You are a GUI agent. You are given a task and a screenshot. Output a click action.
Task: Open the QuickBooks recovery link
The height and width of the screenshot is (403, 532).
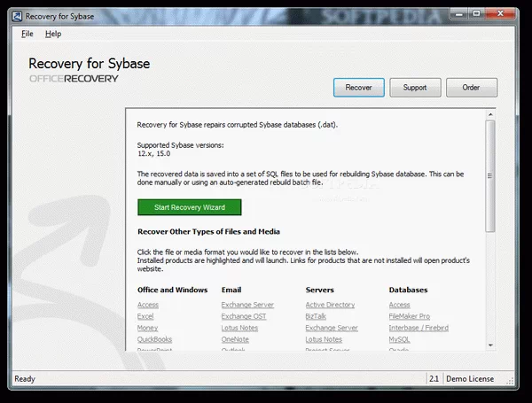[154, 339]
